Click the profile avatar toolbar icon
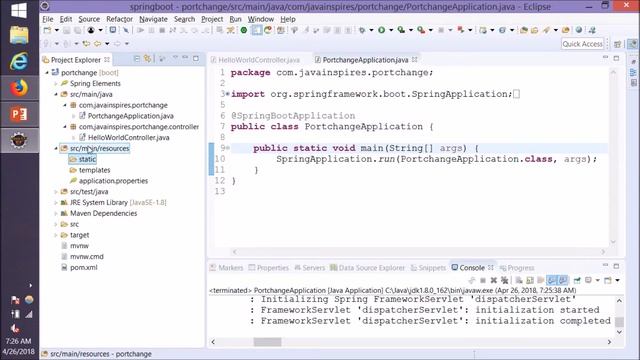Image resolution: width=640 pixels, height=360 pixels. 91,30
